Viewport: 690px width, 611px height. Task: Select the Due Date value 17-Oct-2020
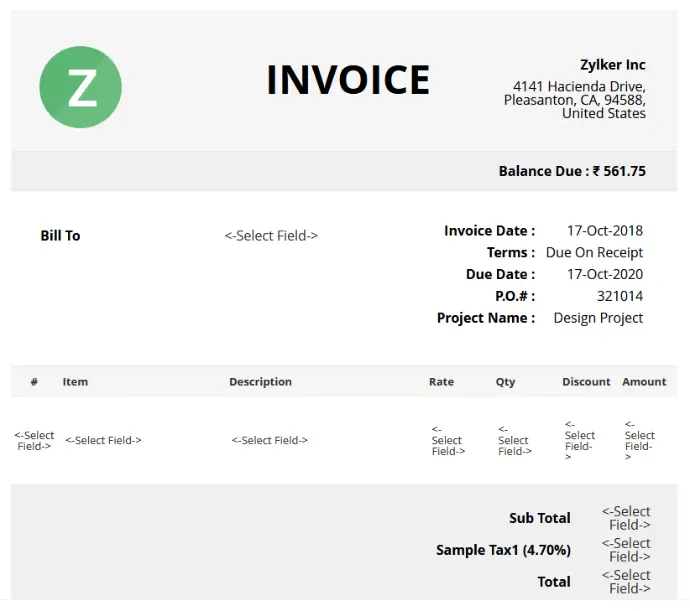(x=605, y=274)
